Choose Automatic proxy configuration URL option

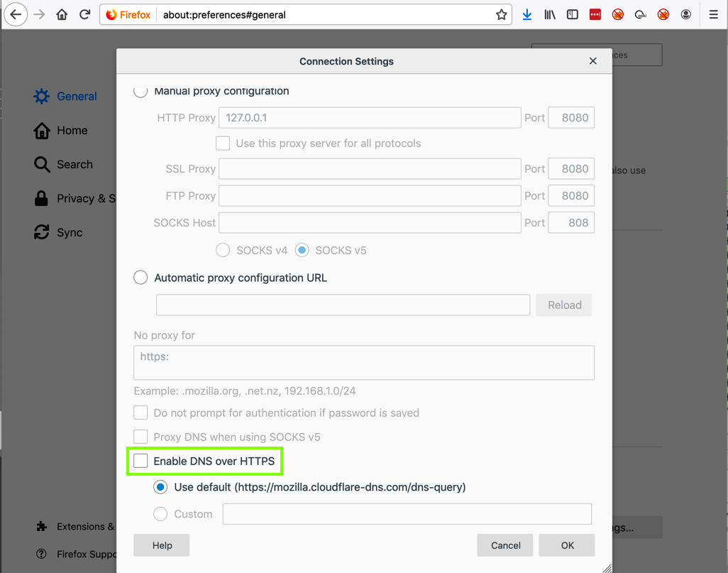point(141,278)
